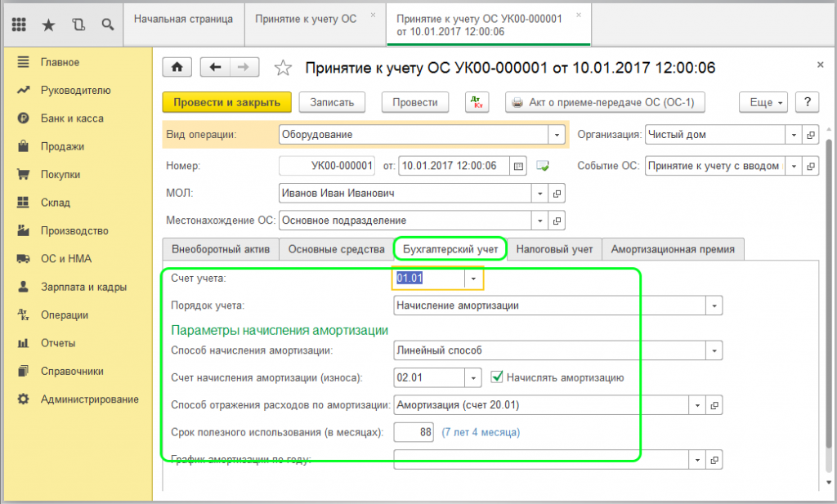Screen dimensions: 837x504
Task: Click the Провести button
Action: coord(415,102)
